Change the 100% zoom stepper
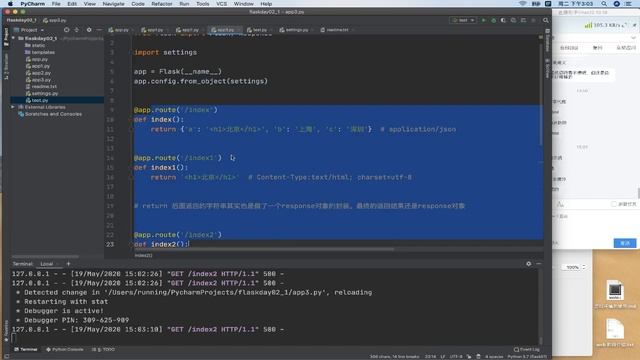This screenshot has height=360, width=640. (x=584, y=267)
